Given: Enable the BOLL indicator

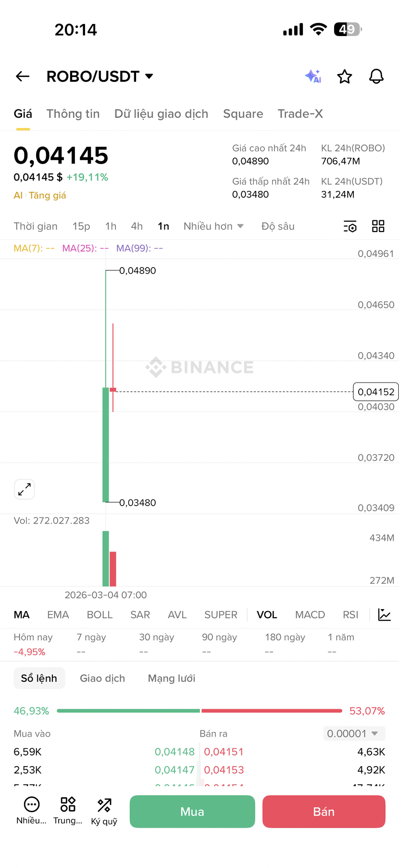Looking at the screenshot, I should click(x=100, y=615).
